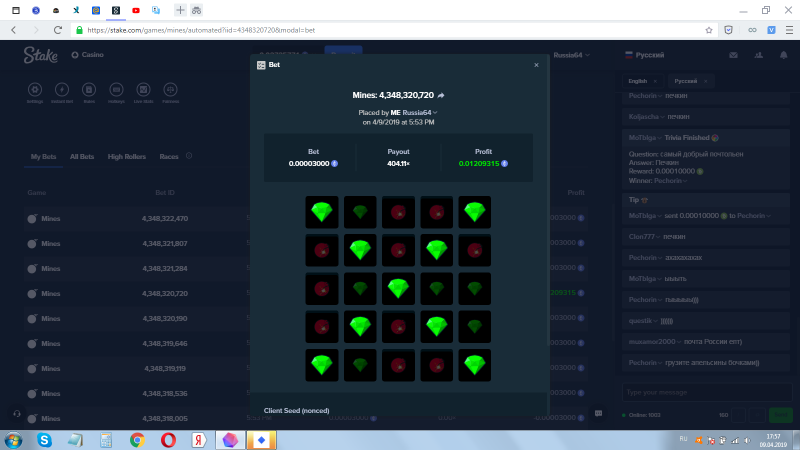
Task: Reload the page in the browser
Action: tap(58, 30)
